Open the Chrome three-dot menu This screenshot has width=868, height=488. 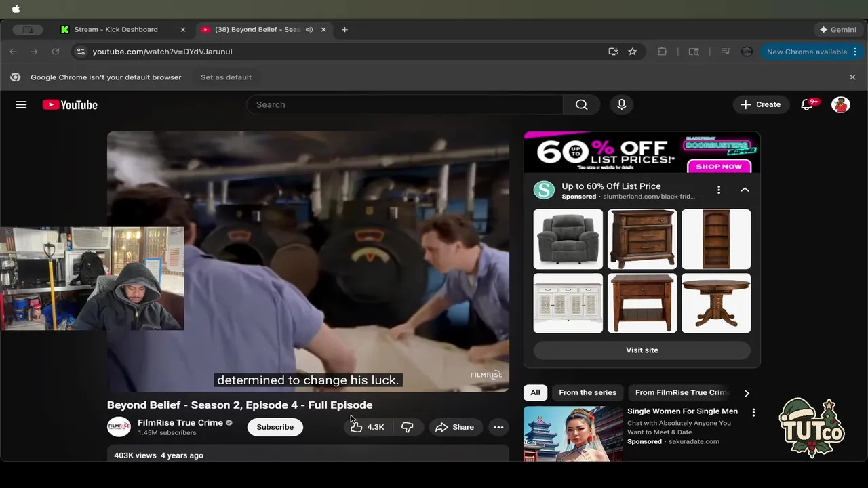(x=855, y=52)
